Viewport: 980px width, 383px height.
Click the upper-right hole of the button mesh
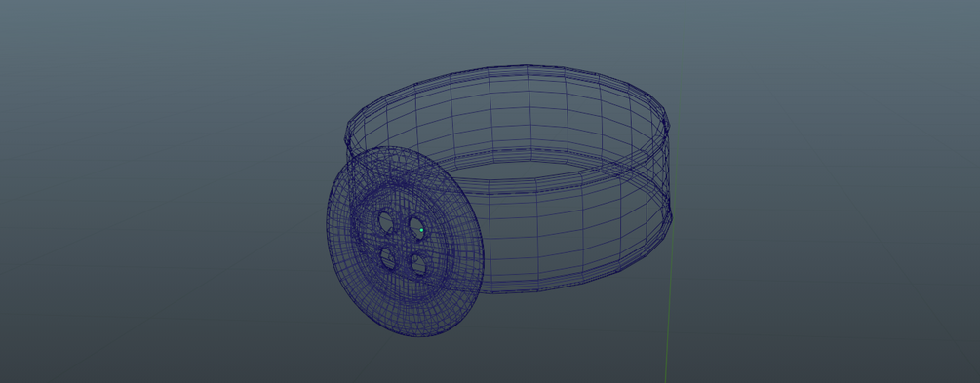pos(416,227)
